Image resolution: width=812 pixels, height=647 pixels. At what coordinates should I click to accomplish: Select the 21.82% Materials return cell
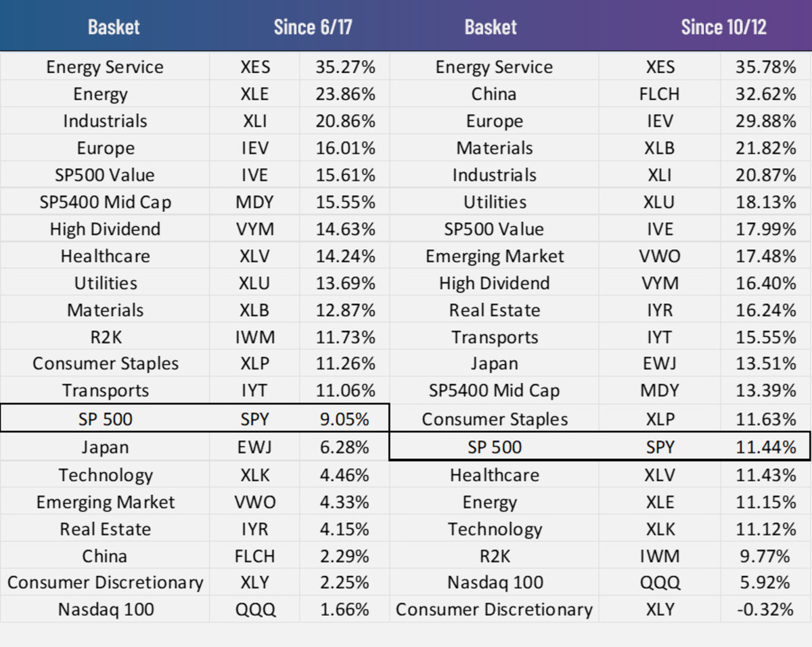pos(766,148)
